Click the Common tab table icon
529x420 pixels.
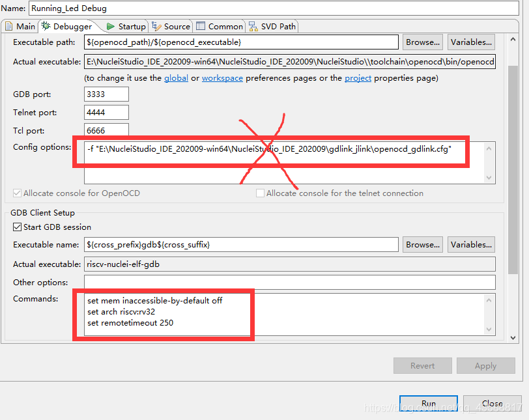pyautogui.click(x=201, y=26)
